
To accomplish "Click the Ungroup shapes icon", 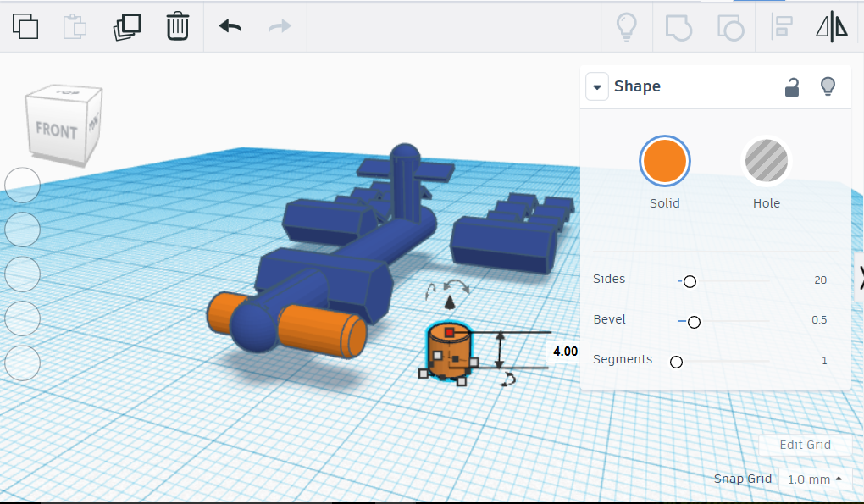I will tap(731, 28).
